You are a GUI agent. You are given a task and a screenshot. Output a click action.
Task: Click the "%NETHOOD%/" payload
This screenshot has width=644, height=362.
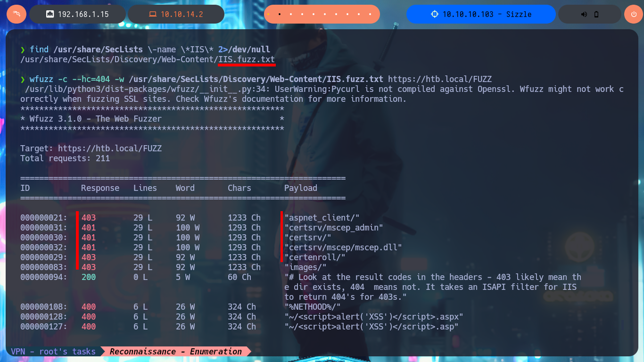312,307
